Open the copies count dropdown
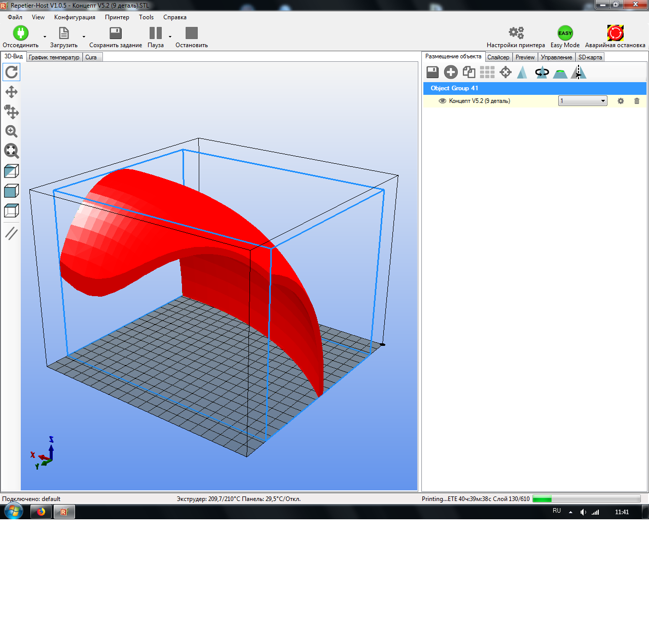Screen dimensions: 649x644 pos(602,100)
